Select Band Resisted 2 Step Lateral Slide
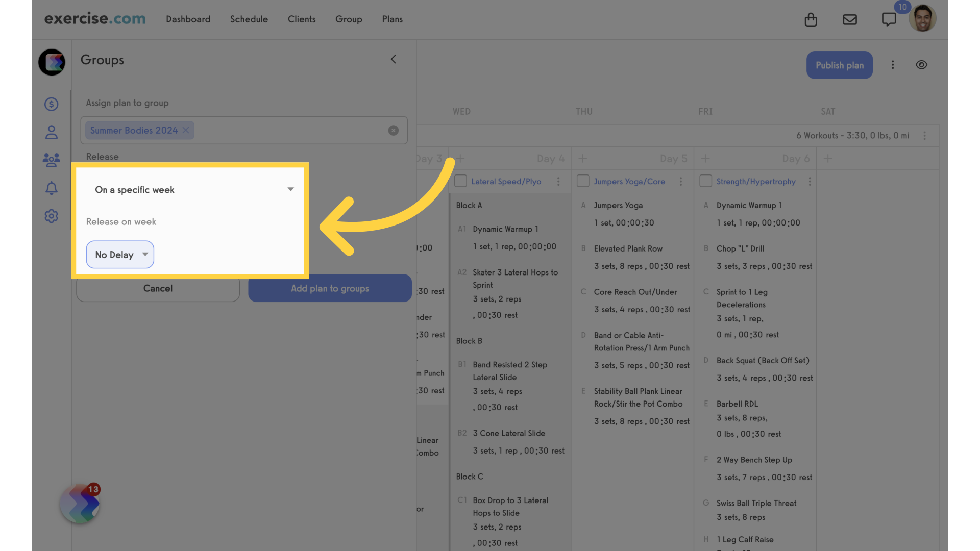This screenshot has width=980, height=551. 509,371
